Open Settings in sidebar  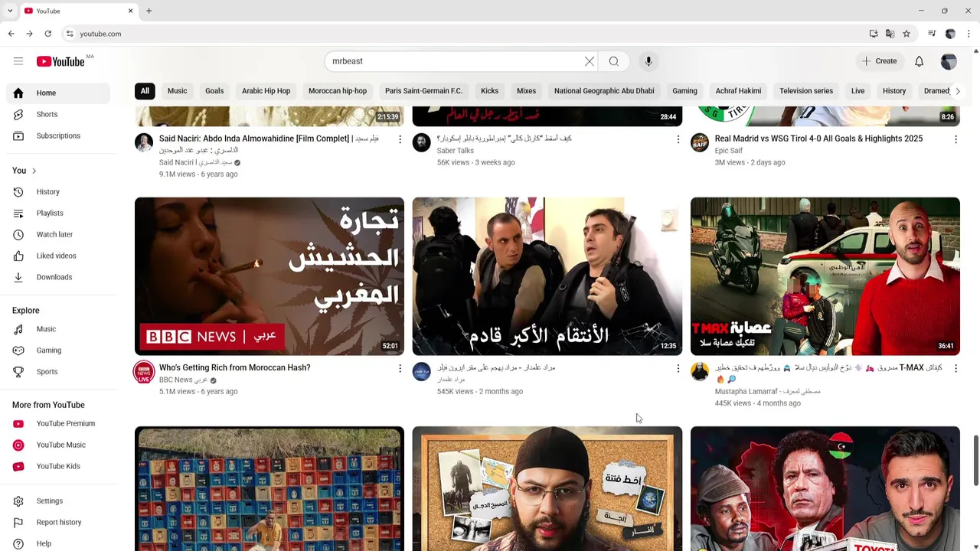tap(58, 500)
